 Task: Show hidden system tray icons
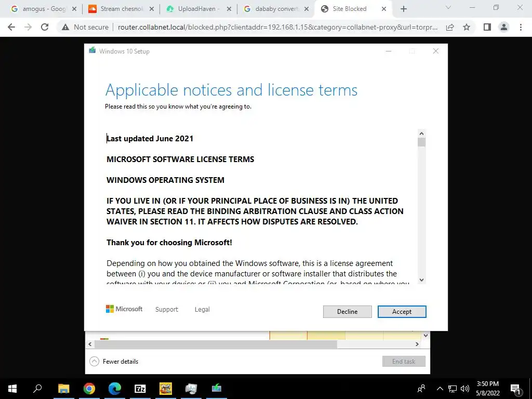pyautogui.click(x=440, y=389)
